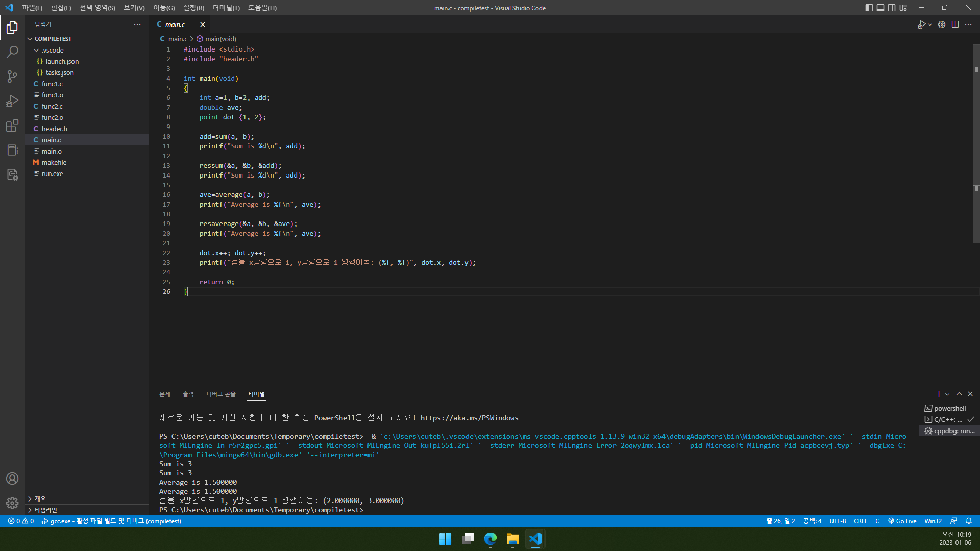Change language mode C in status bar

[877, 521]
